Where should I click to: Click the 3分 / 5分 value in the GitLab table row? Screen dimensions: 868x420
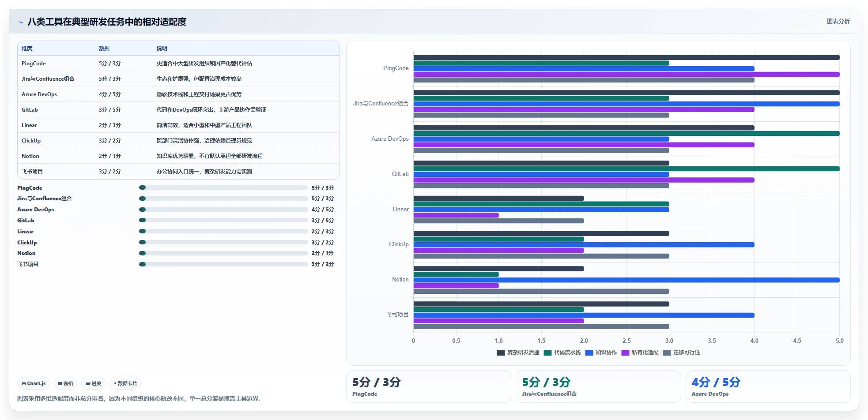[x=110, y=110]
